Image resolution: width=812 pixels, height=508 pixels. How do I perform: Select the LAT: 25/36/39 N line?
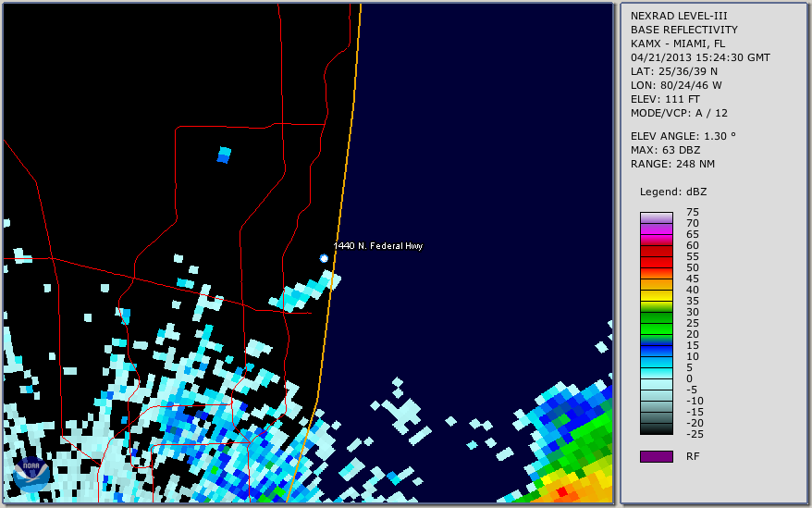pos(673,71)
